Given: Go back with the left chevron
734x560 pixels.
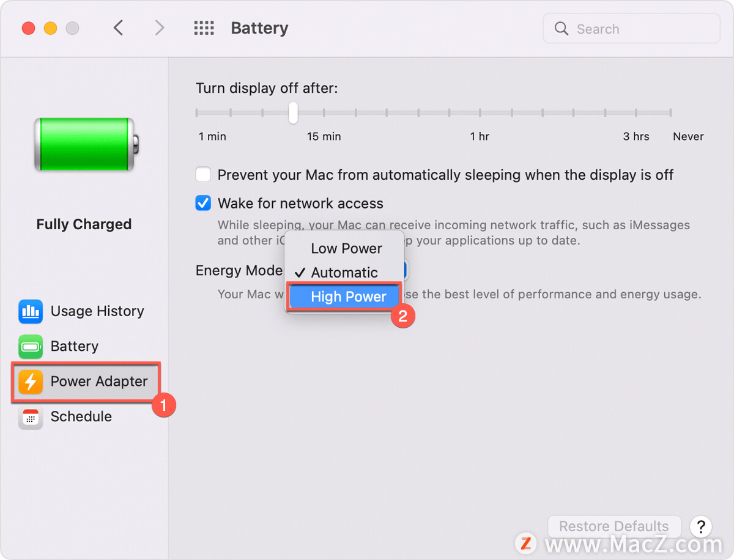Looking at the screenshot, I should pos(119,28).
